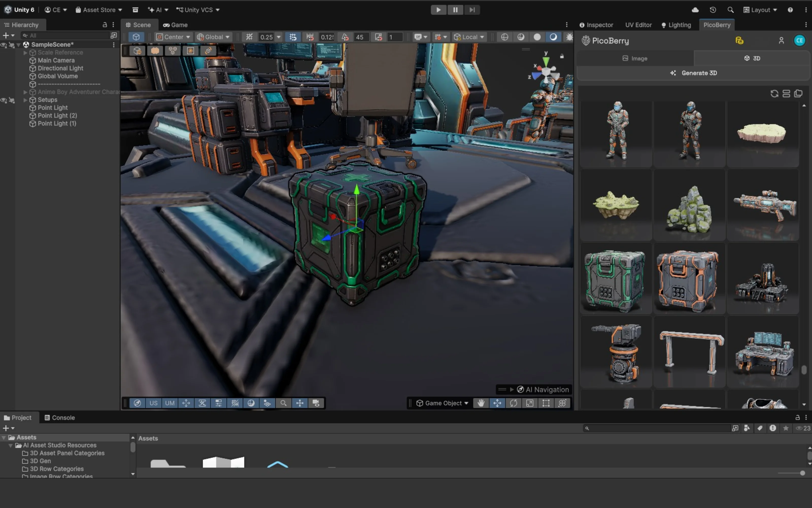The image size is (812, 508).
Task: Open the UV Editor tab
Action: point(638,25)
